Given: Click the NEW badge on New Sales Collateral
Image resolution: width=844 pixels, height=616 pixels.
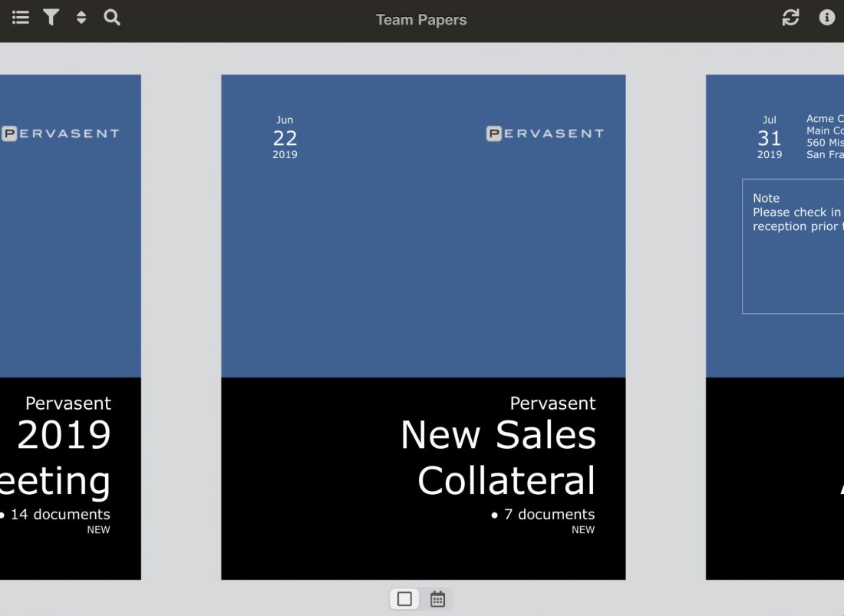Looking at the screenshot, I should pyautogui.click(x=583, y=529).
